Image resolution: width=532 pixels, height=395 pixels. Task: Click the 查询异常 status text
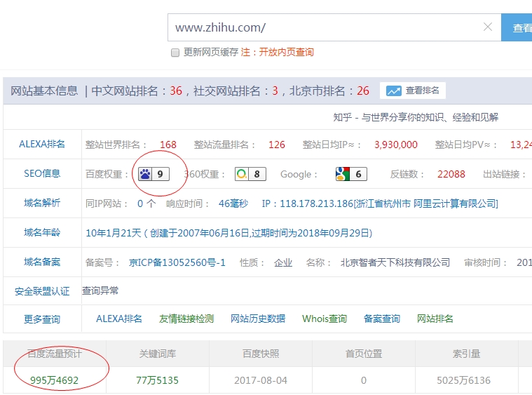(x=100, y=290)
